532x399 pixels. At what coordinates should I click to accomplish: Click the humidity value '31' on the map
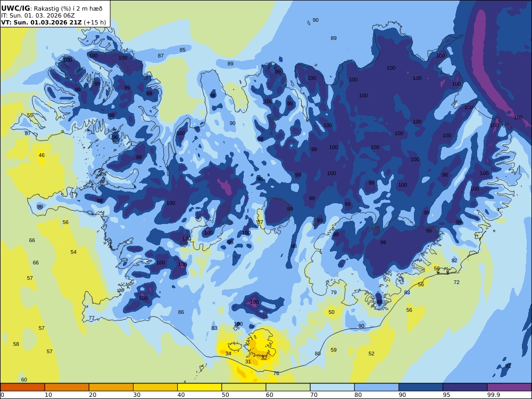[x=248, y=361]
